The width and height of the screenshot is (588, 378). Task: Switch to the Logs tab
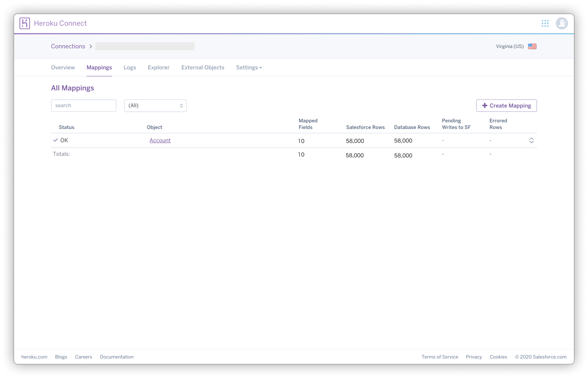130,67
